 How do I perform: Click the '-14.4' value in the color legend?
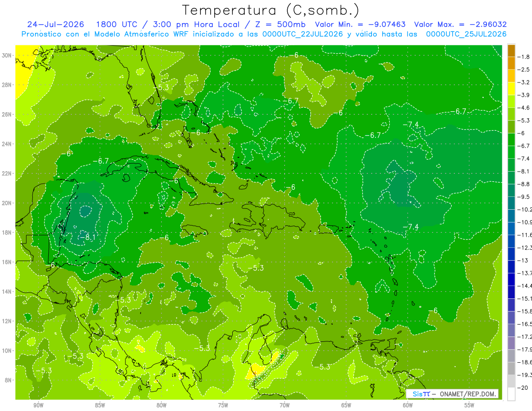click(525, 286)
